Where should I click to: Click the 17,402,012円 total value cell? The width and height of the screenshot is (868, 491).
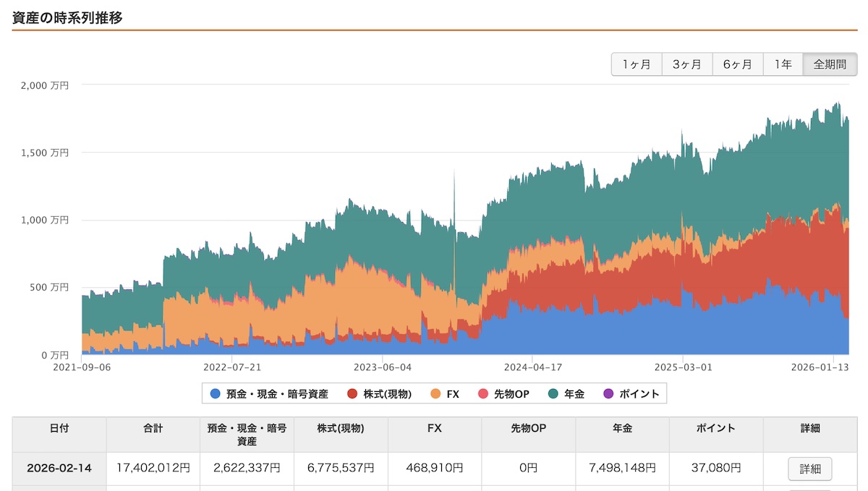(153, 469)
